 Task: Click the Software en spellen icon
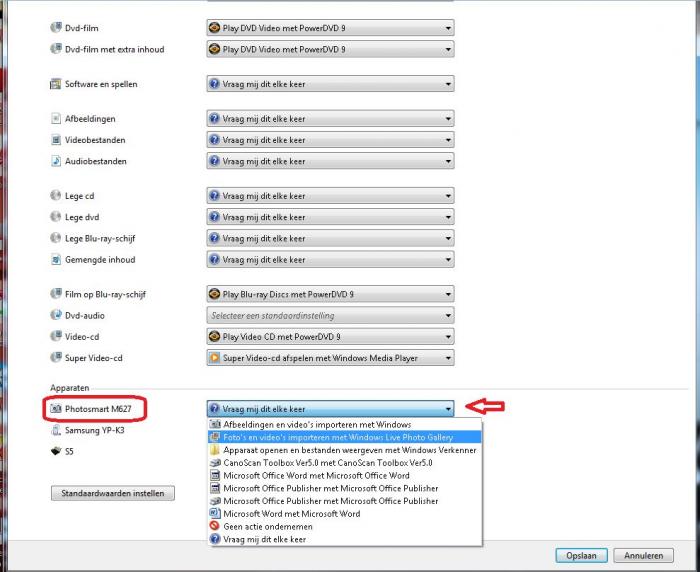(56, 84)
